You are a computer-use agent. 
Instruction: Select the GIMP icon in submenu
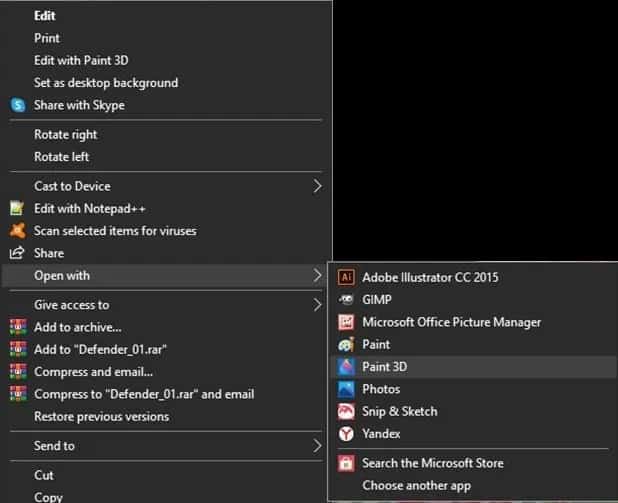pyautogui.click(x=347, y=299)
